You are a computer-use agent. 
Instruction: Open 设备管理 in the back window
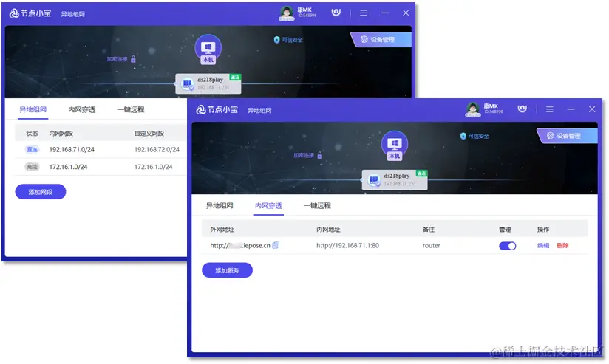point(381,40)
